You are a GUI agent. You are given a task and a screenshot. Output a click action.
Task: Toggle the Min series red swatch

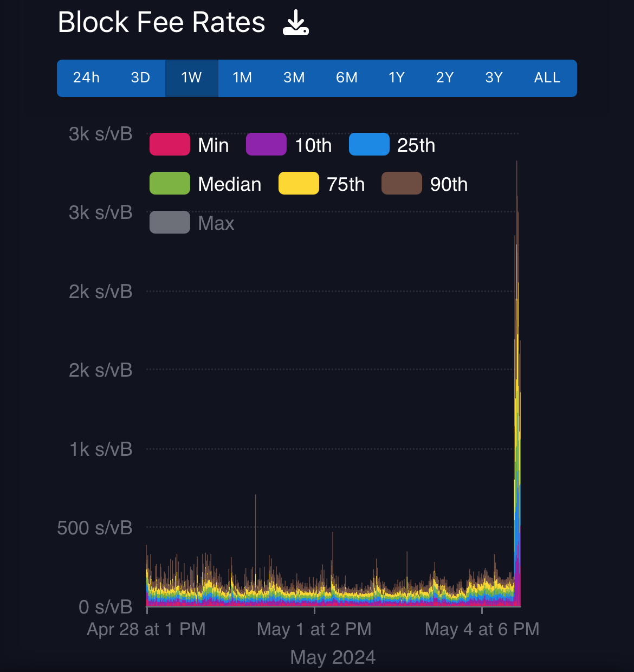pos(170,145)
